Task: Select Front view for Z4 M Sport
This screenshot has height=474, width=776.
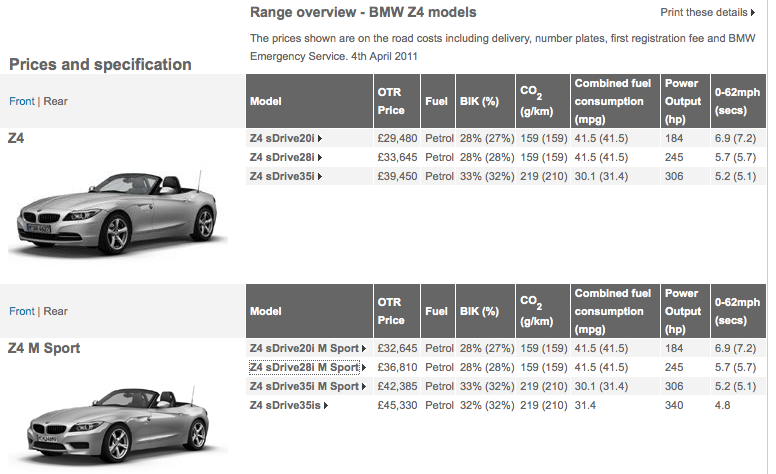Action: click(x=22, y=311)
